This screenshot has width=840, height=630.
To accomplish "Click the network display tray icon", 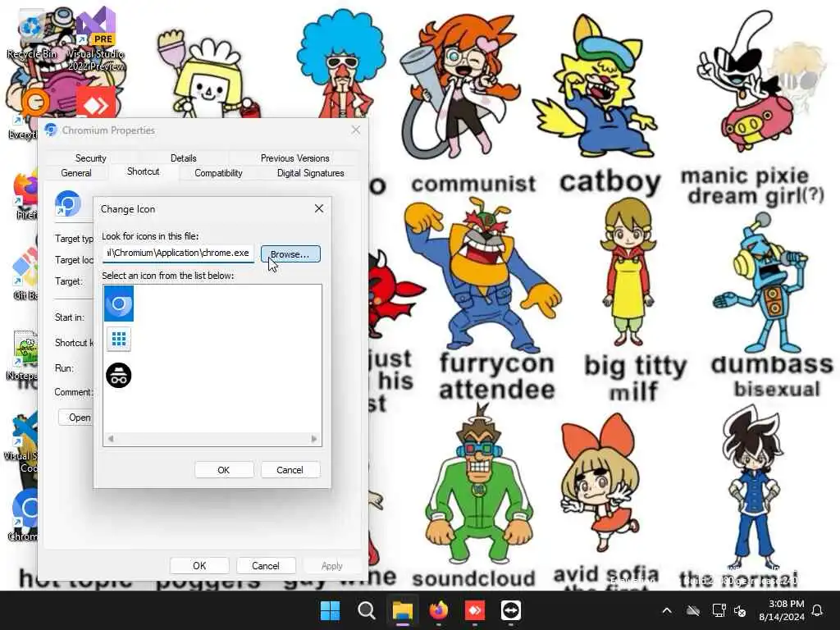I will [719, 610].
